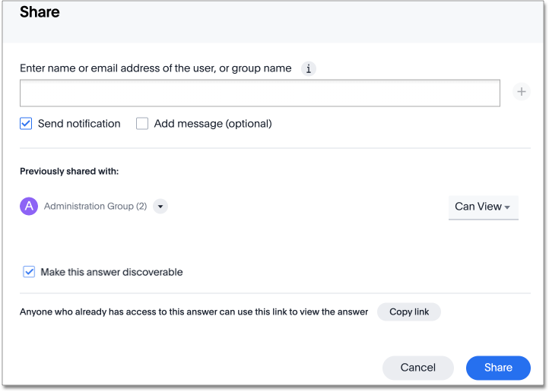Click the caret arrow inside Can View
This screenshot has height=392, width=549.
(508, 207)
